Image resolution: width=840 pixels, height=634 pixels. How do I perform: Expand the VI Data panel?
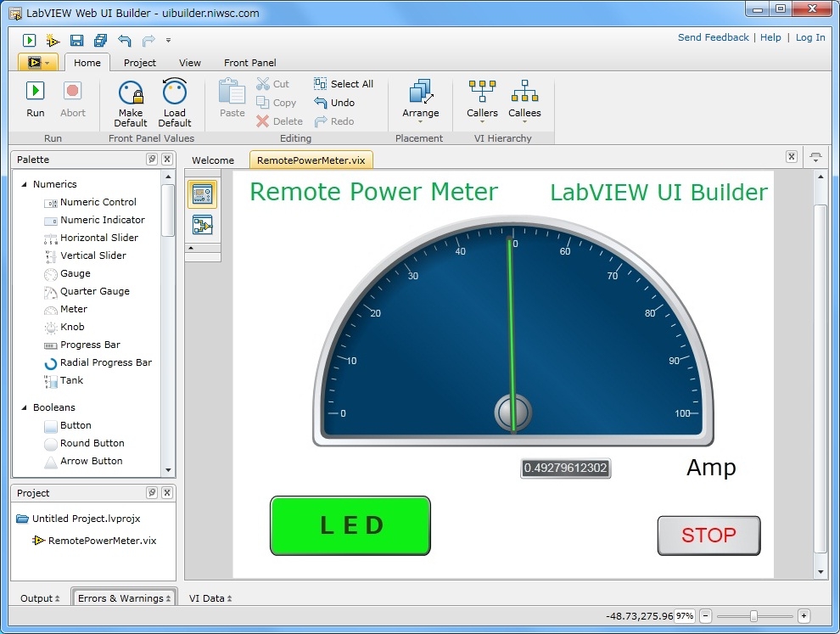pos(210,598)
